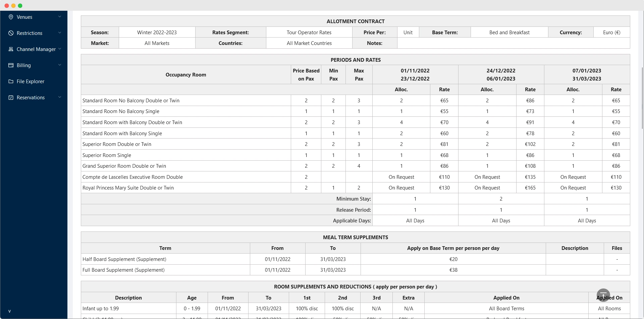This screenshot has width=644, height=319.
Task: Click the 'All Markets' market value
Action: (157, 43)
